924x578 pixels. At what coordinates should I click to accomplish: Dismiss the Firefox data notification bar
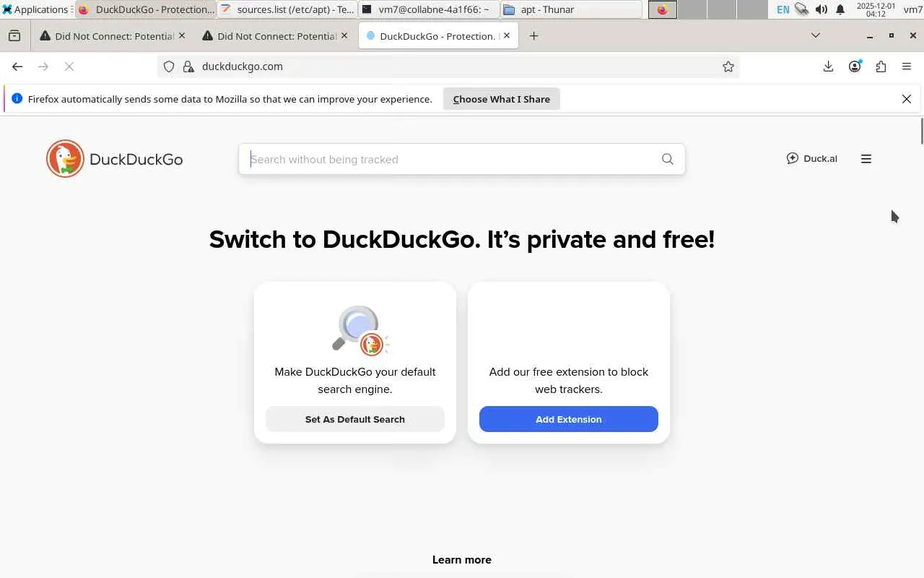click(907, 99)
